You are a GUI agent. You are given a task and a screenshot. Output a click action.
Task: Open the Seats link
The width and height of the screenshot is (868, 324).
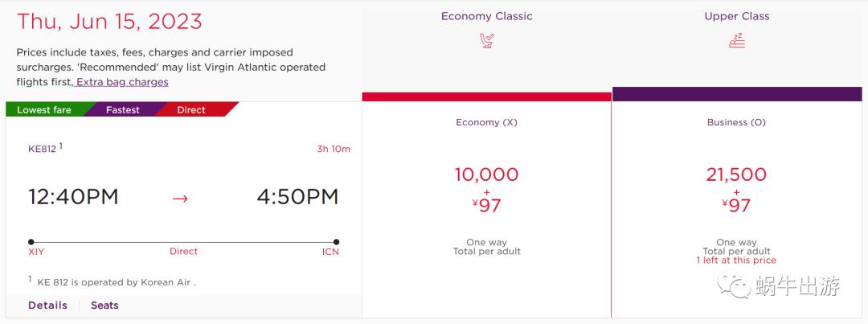coord(104,306)
